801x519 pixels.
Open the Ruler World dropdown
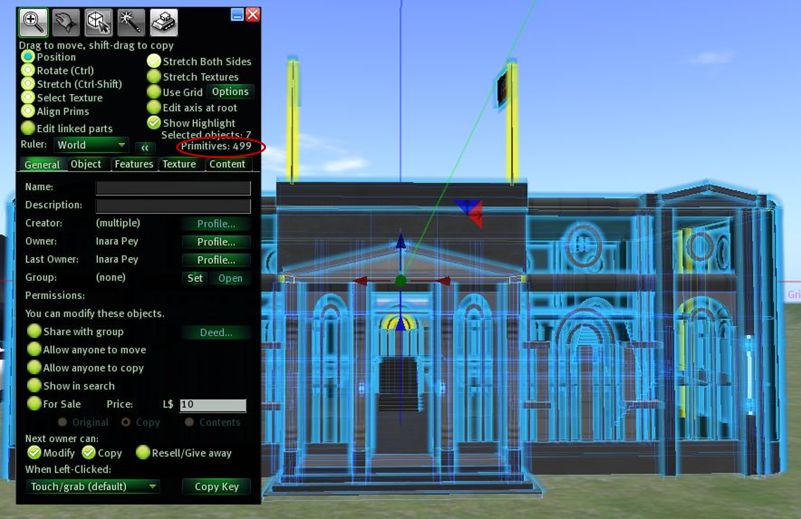click(x=92, y=145)
